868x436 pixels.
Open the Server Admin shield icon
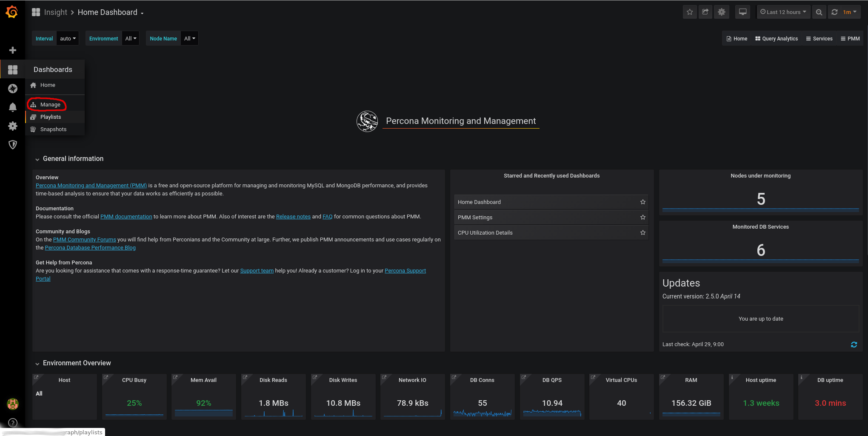tap(13, 145)
